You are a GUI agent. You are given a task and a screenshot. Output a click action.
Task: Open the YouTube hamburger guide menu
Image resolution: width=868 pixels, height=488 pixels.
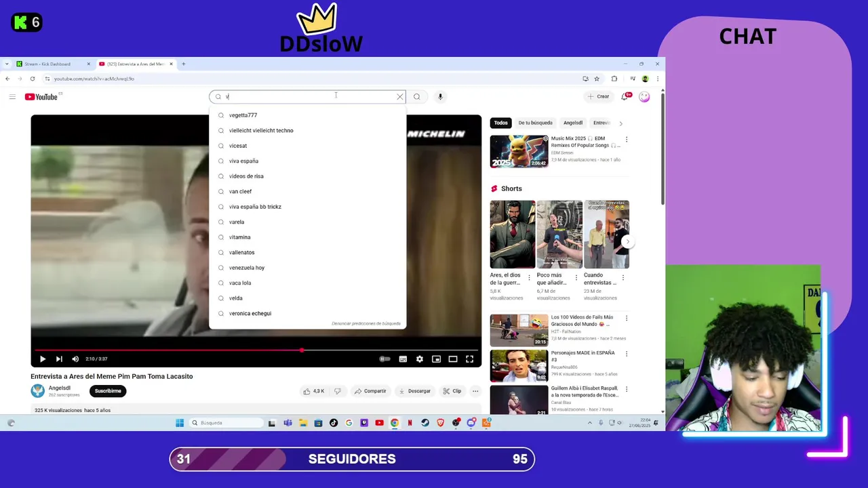click(x=12, y=97)
